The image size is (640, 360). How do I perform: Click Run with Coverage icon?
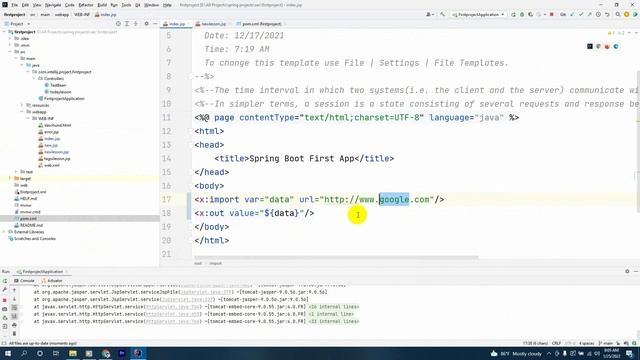click(530, 14)
